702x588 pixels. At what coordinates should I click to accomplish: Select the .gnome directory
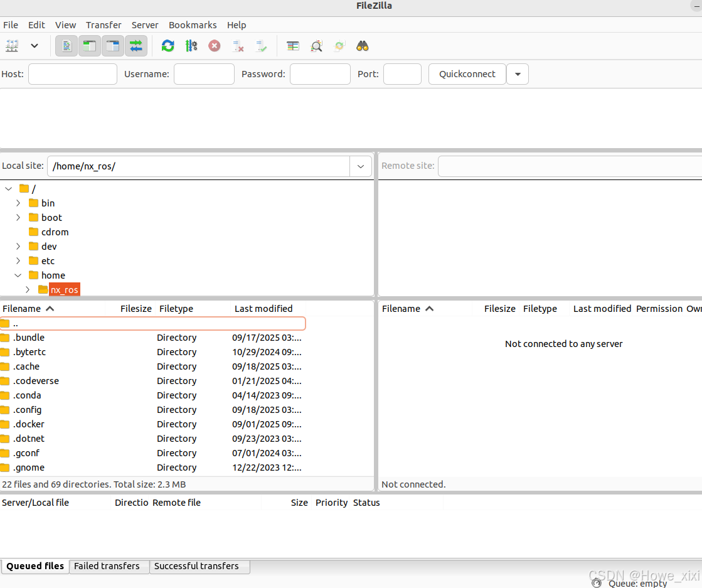pos(152,468)
